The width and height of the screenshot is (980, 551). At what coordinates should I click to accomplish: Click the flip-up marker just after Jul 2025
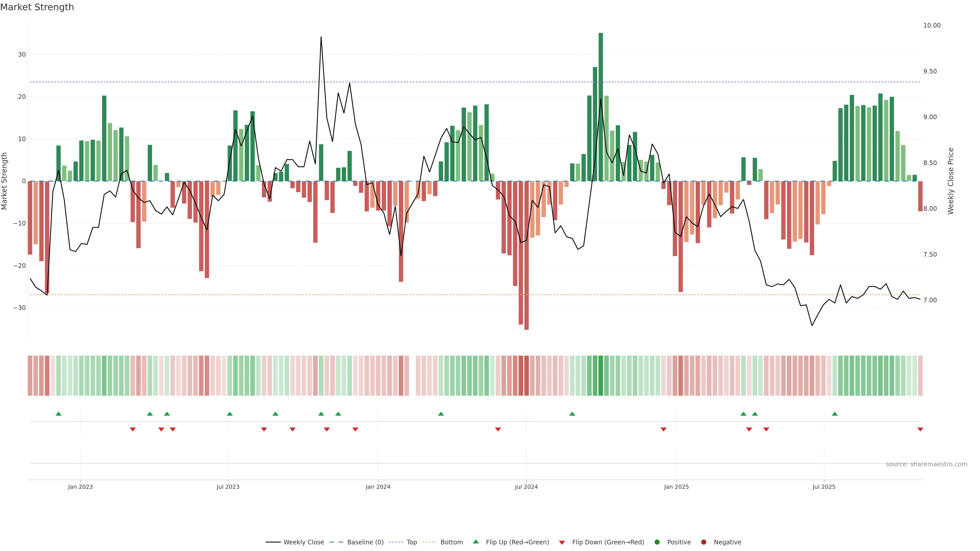[835, 414]
